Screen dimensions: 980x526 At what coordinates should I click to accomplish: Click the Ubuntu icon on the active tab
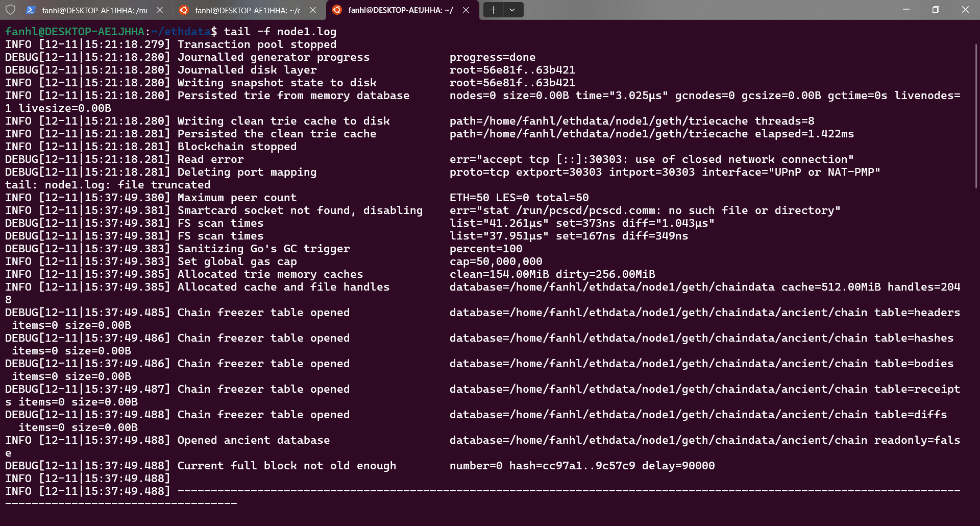point(337,10)
